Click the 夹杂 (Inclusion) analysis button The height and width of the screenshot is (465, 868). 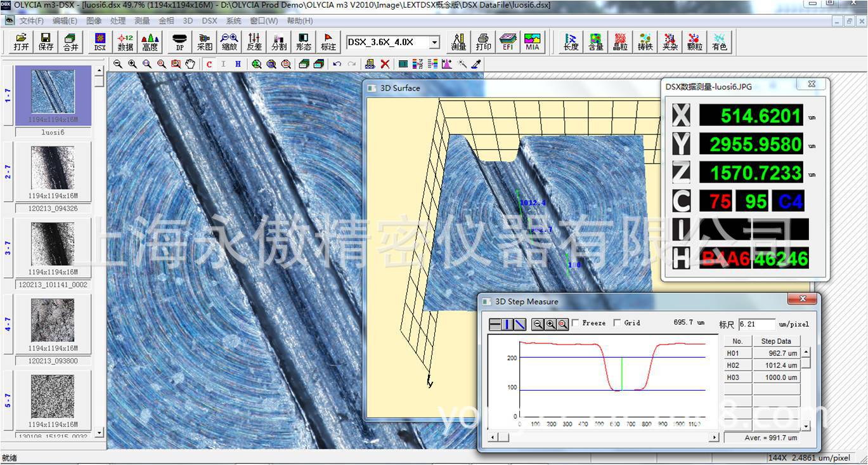tap(670, 42)
